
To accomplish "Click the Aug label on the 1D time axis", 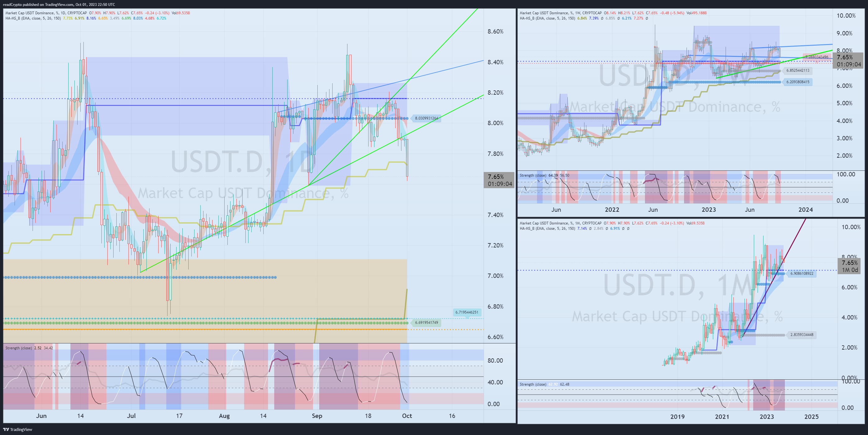I will click(224, 416).
